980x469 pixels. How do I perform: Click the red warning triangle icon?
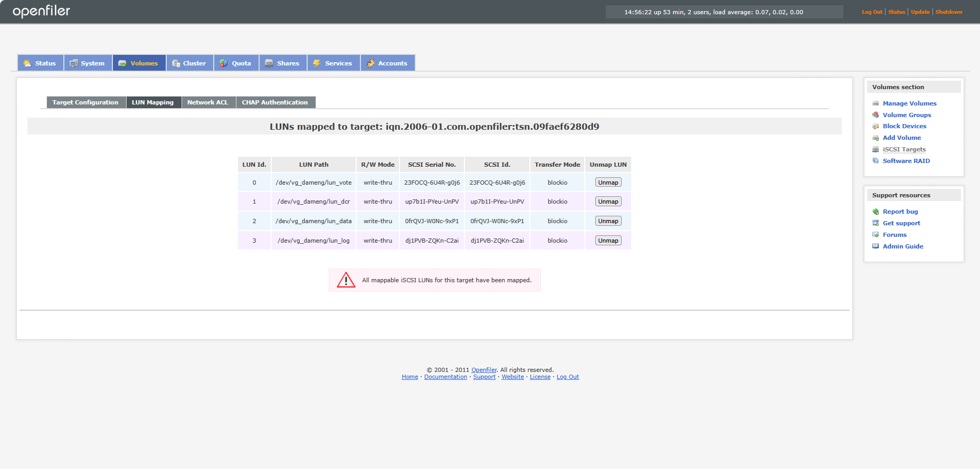point(346,280)
